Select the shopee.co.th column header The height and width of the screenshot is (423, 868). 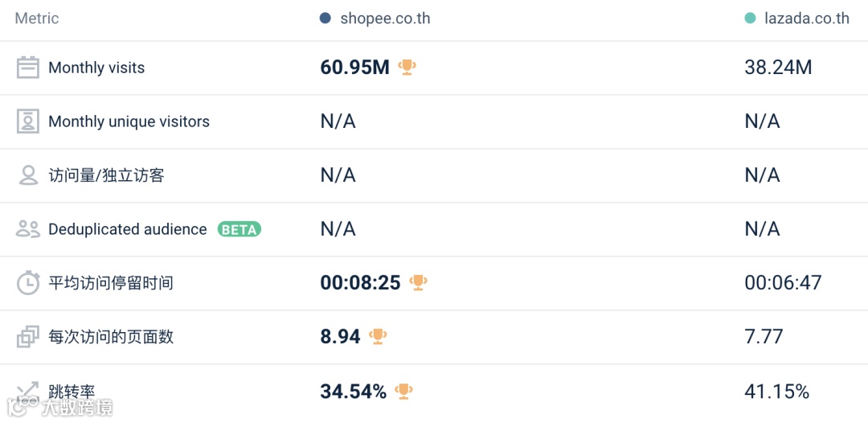(385, 18)
